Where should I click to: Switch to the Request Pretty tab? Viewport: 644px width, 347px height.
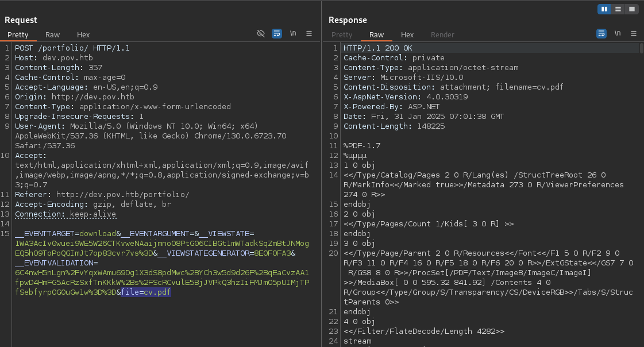18,35
